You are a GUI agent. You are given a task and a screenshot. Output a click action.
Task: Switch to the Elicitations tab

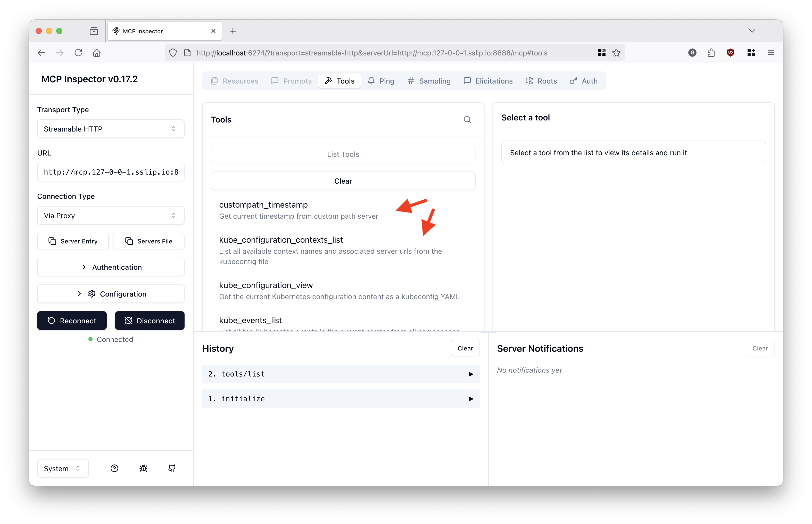(488, 81)
